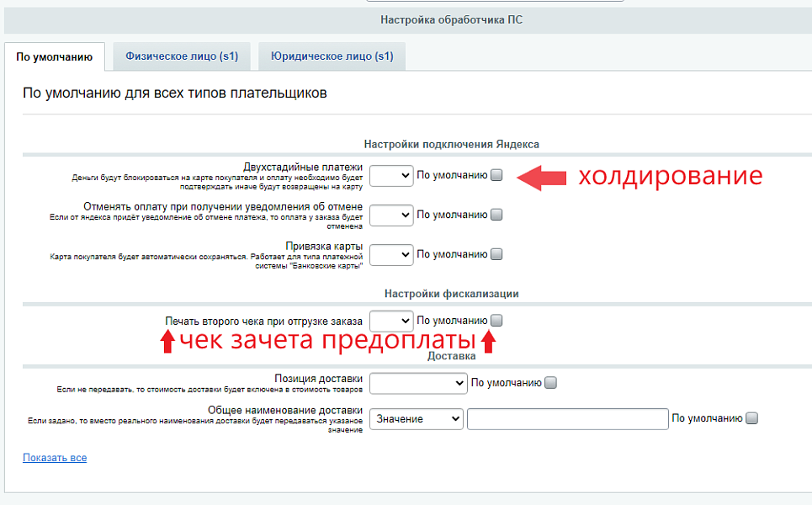This screenshot has height=505, width=812.
Task: Open the Значение dropdown for delivery name
Action: click(x=416, y=418)
